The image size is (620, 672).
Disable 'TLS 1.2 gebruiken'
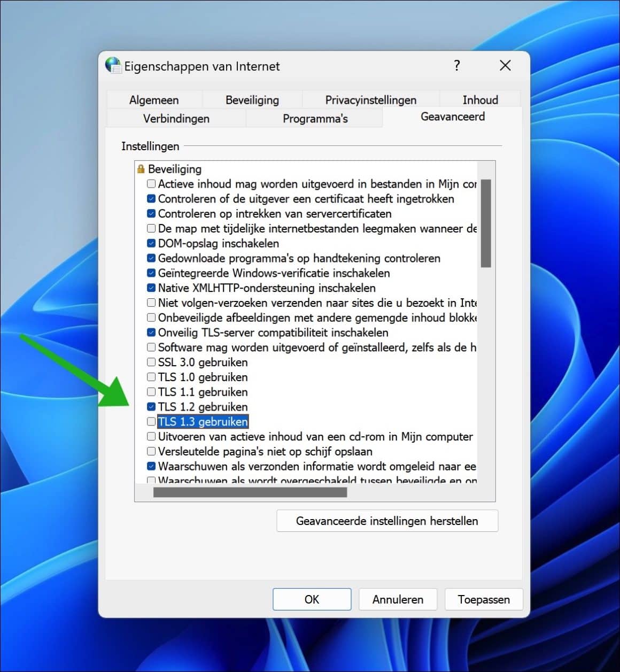pos(151,406)
